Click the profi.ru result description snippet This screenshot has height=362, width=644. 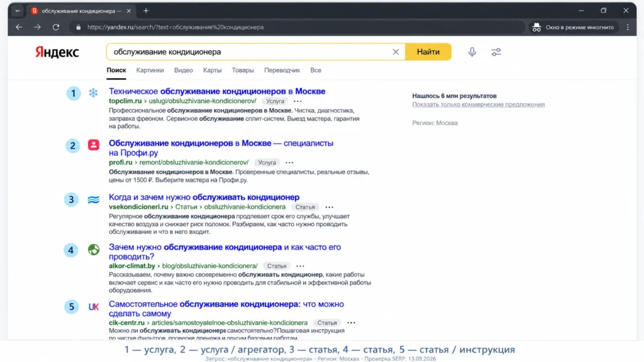239,176
